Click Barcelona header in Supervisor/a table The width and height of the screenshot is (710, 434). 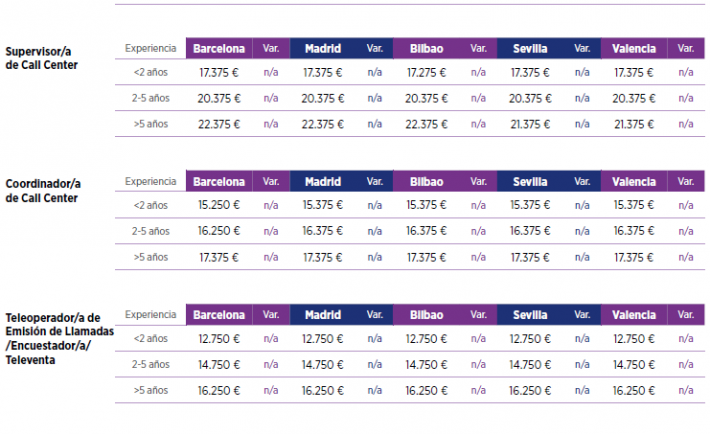point(219,48)
